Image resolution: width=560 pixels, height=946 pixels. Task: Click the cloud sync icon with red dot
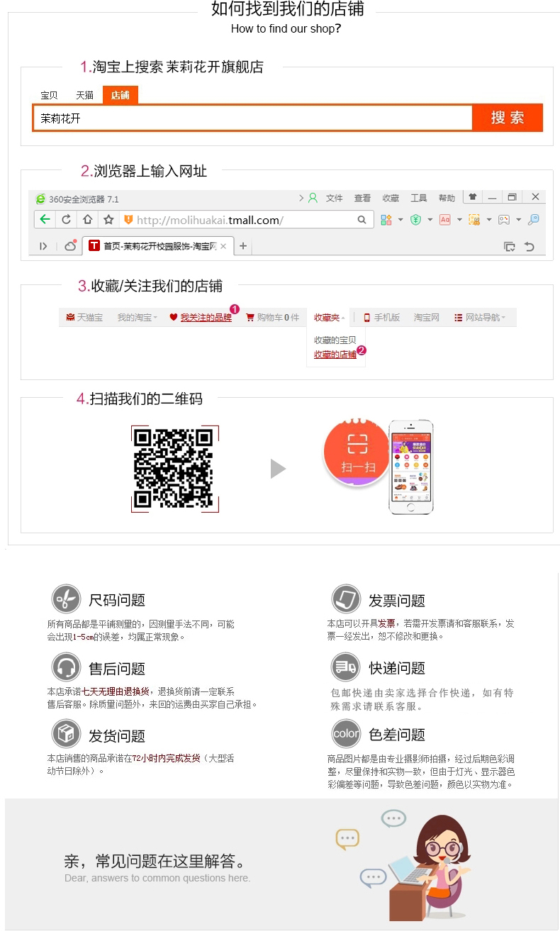click(70, 245)
